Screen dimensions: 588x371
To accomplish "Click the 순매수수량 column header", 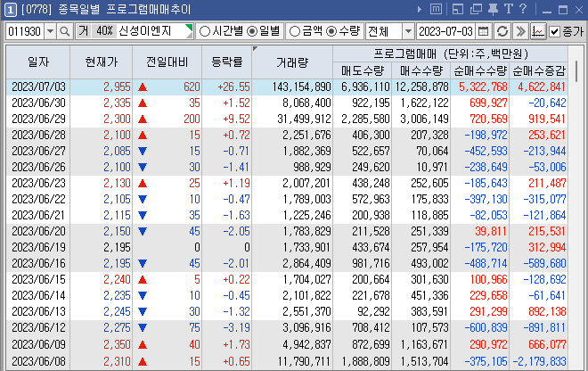I will [x=480, y=70].
